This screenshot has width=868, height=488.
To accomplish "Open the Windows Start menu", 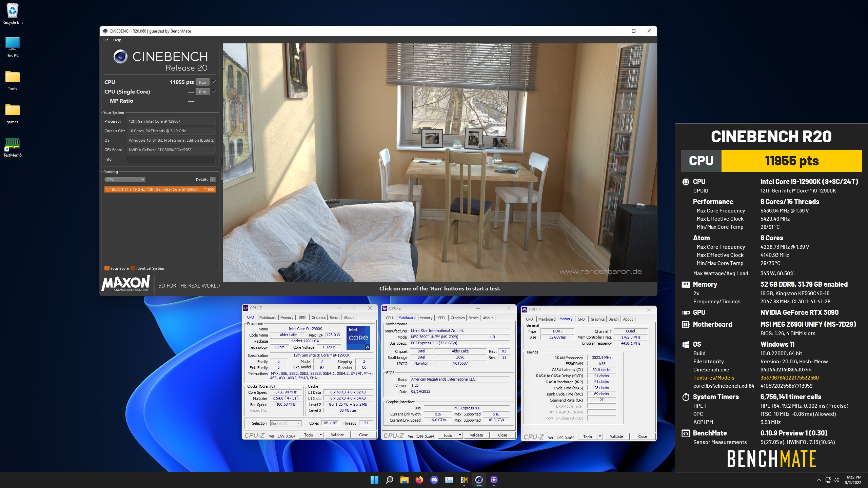I will coord(374,480).
